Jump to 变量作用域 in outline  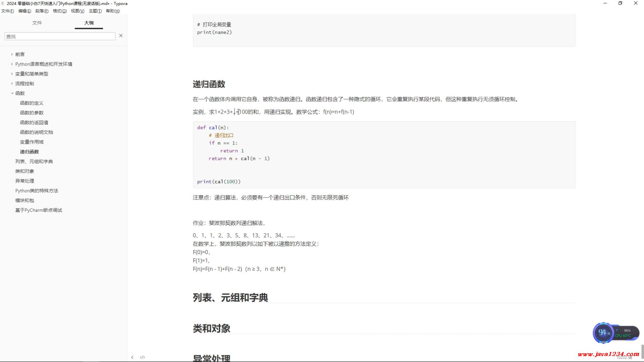32,142
